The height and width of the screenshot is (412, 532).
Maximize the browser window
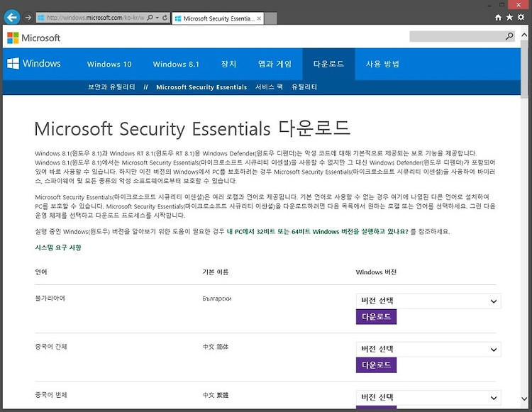tap(501, 5)
